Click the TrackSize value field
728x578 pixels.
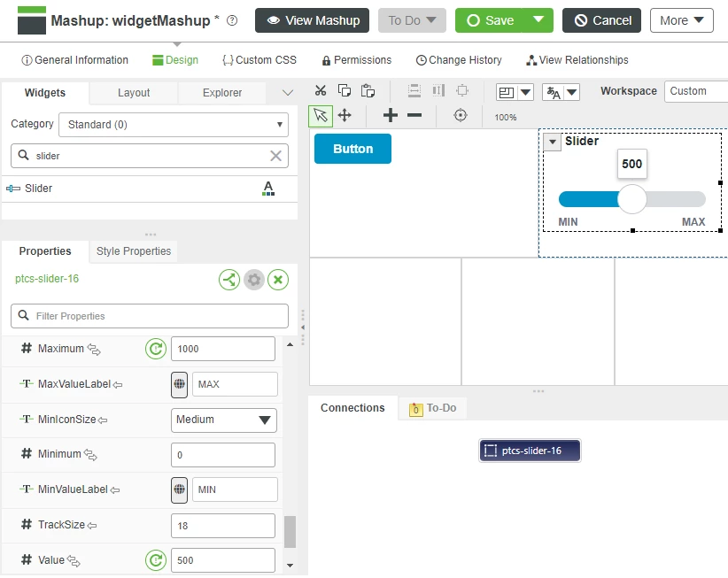223,526
